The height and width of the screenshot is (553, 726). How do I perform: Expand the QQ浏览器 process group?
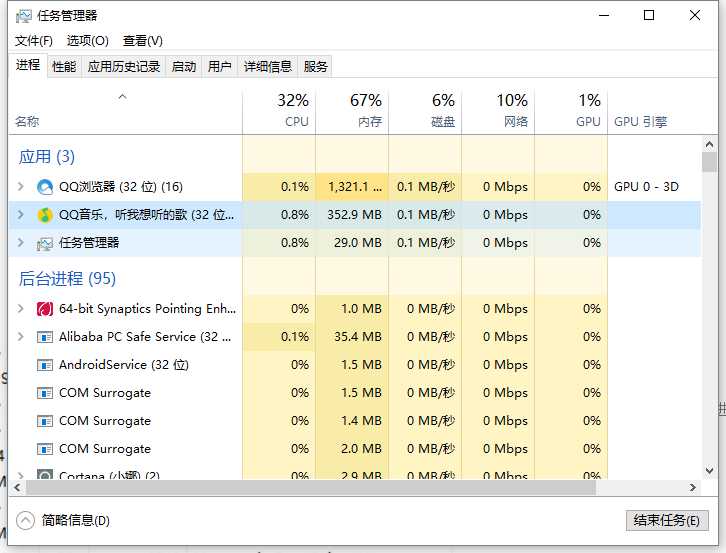[x=20, y=187]
